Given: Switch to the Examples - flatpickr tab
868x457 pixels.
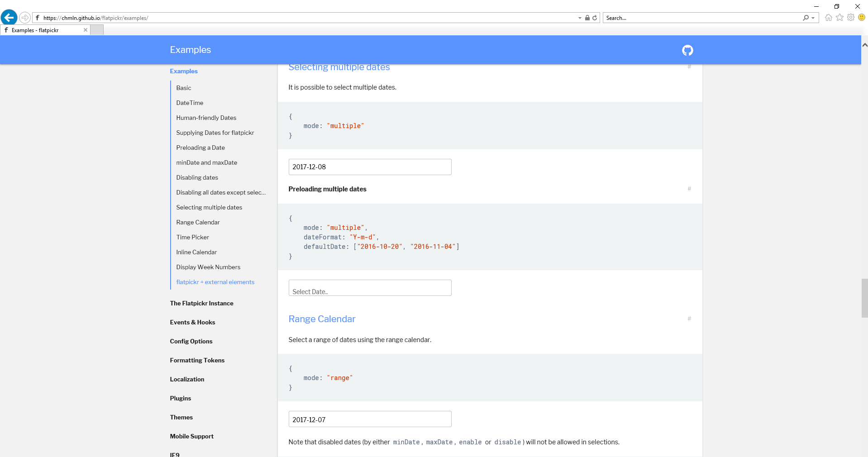Looking at the screenshot, I should (x=41, y=30).
